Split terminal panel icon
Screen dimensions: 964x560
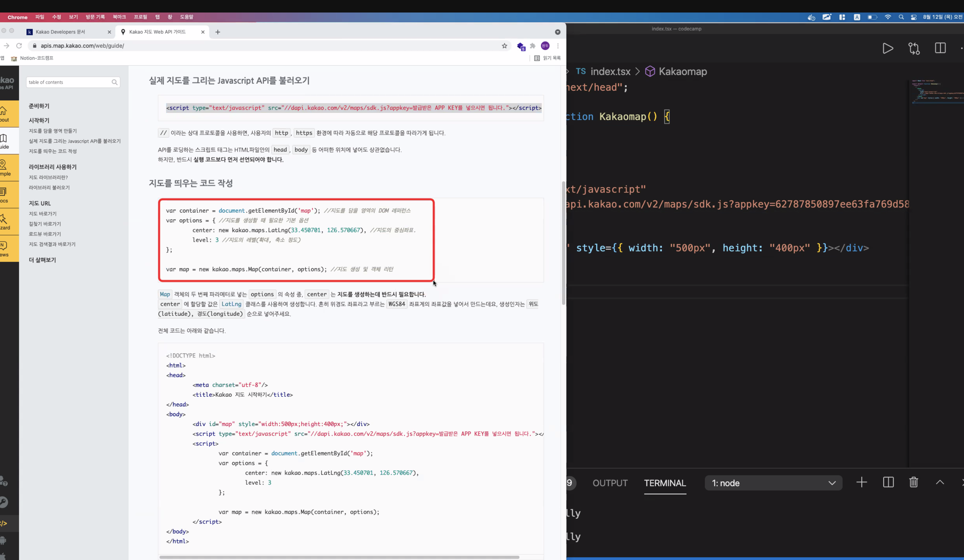(x=888, y=483)
